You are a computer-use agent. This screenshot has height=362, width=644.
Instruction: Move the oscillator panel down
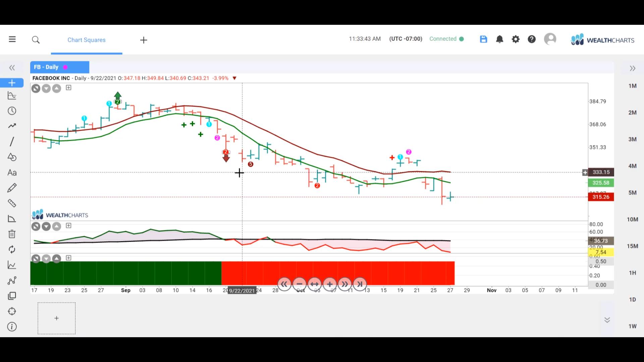46,227
